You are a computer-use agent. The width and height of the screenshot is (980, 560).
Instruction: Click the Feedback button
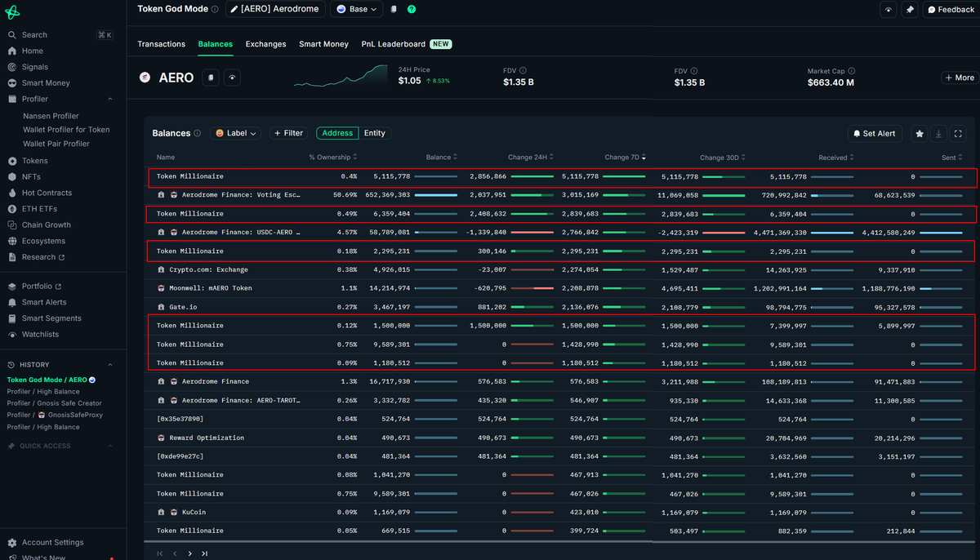pos(951,10)
